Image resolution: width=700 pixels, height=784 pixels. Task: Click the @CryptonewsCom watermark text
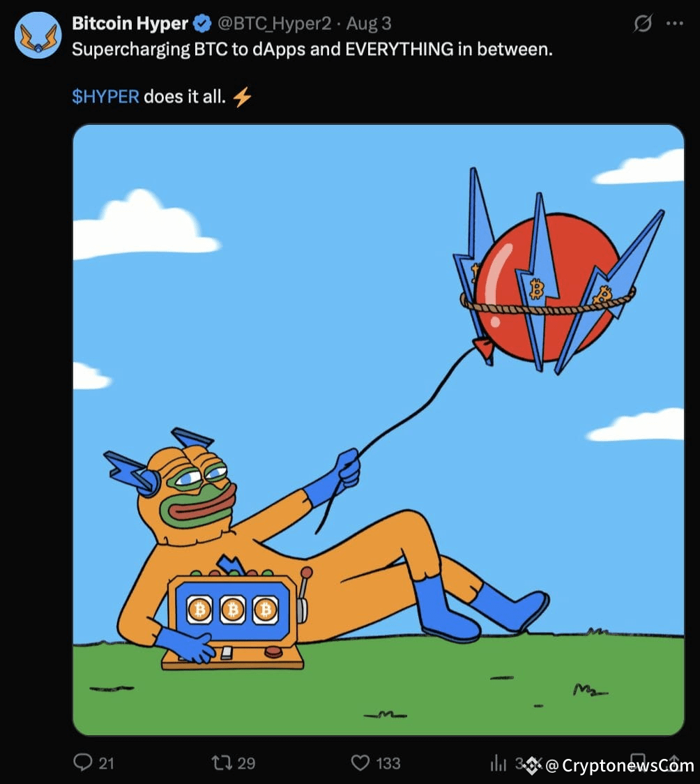[x=620, y=765]
